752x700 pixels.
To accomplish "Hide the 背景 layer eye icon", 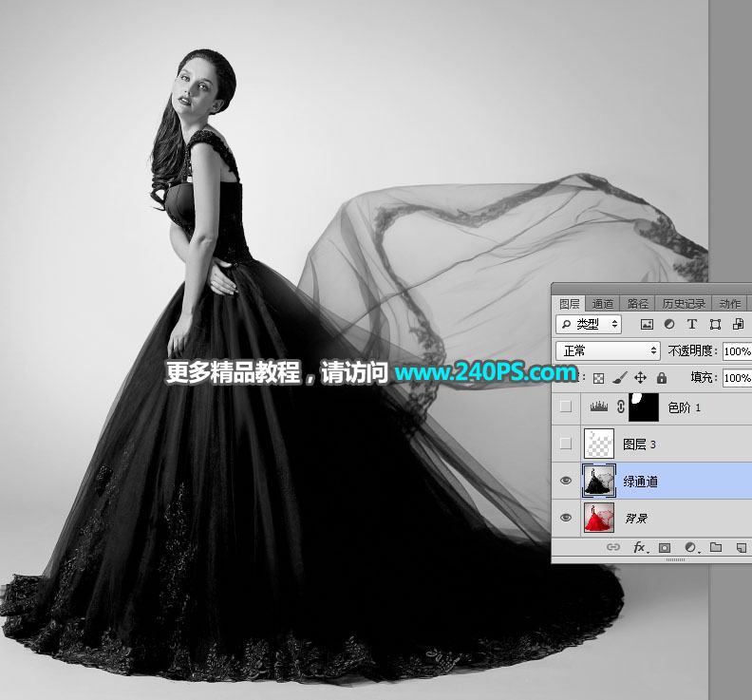I will pyautogui.click(x=566, y=518).
